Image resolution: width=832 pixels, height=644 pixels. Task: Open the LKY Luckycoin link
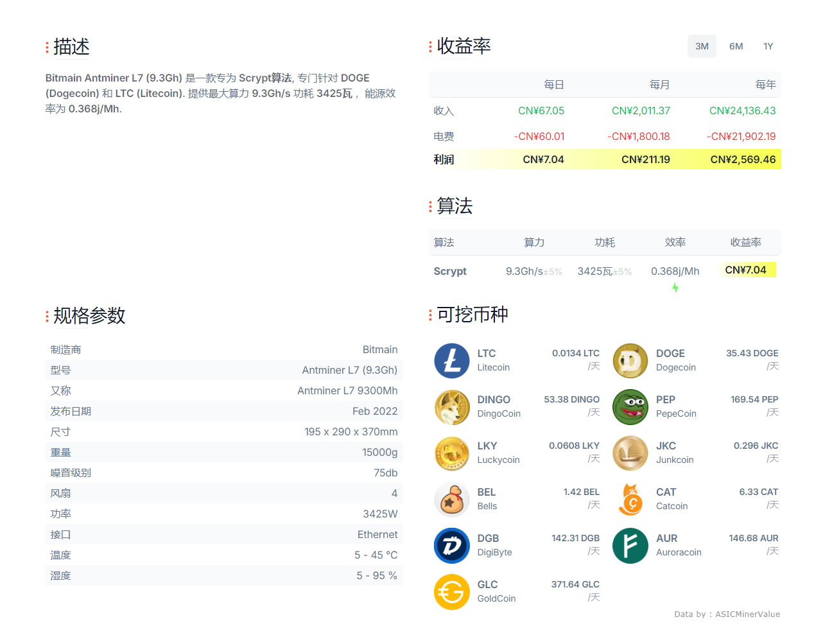498,453
